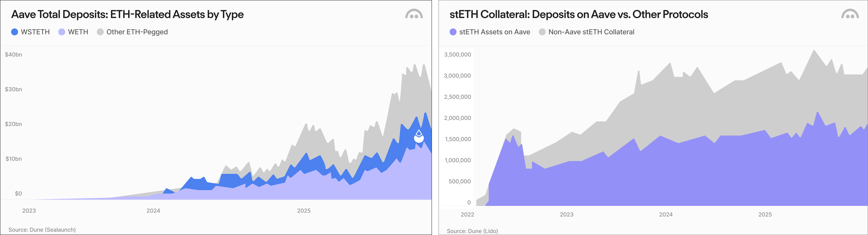This screenshot has height=235, width=868.
Task: Click the gray Other ETH-Pegged color dot
Action: tap(100, 32)
